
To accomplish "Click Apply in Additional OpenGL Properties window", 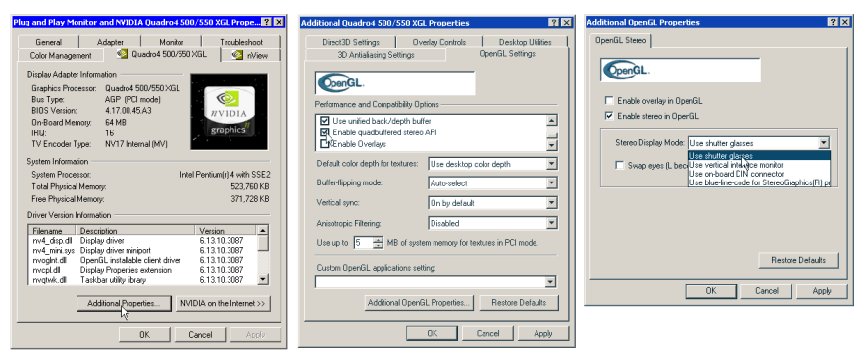I will (822, 290).
